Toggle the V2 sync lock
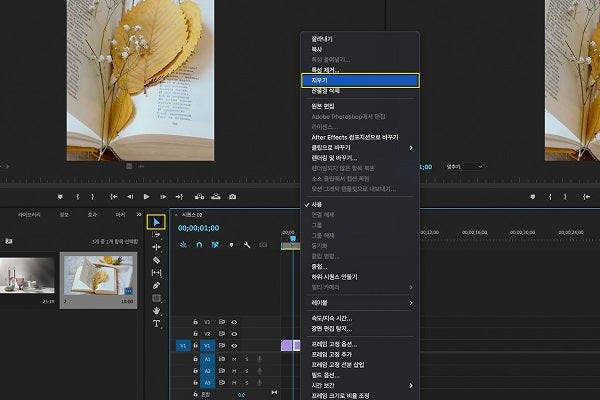600x400 pixels. [222, 334]
